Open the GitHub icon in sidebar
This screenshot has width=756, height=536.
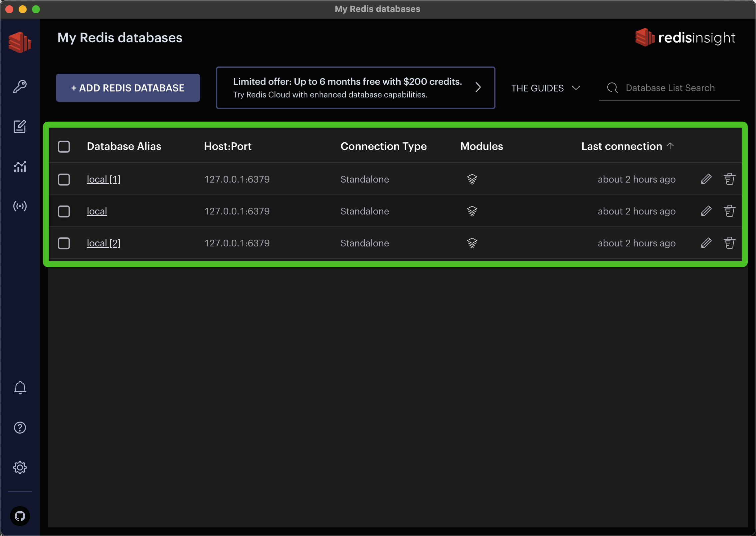(20, 516)
